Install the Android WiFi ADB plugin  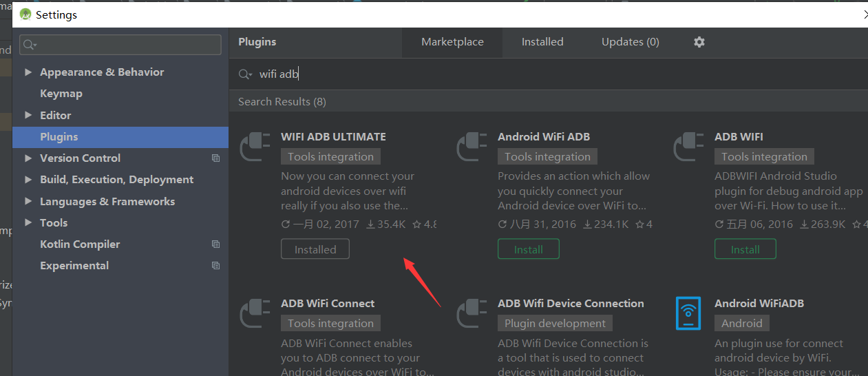529,249
